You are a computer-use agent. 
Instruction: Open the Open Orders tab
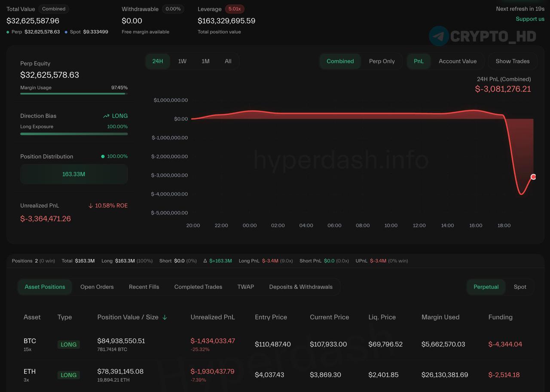[97, 287]
